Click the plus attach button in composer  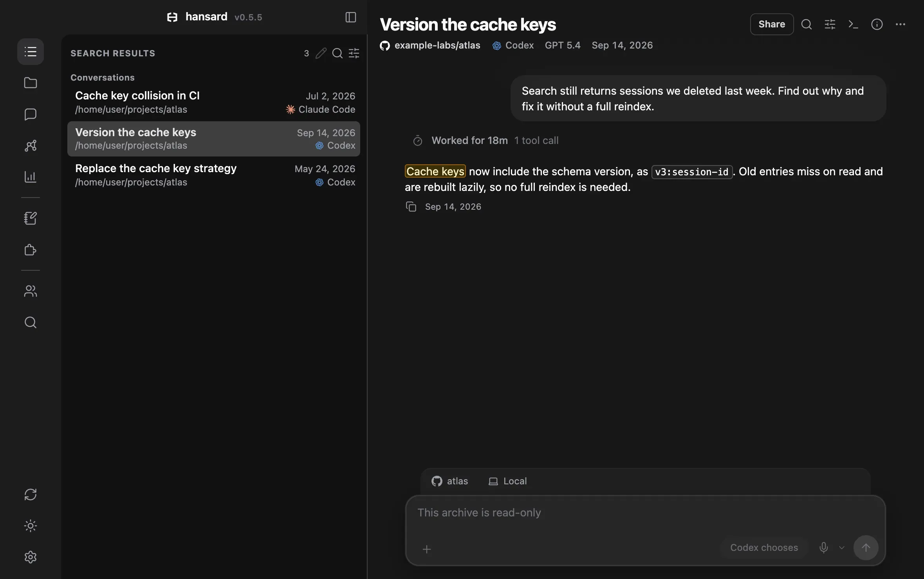[427, 549]
